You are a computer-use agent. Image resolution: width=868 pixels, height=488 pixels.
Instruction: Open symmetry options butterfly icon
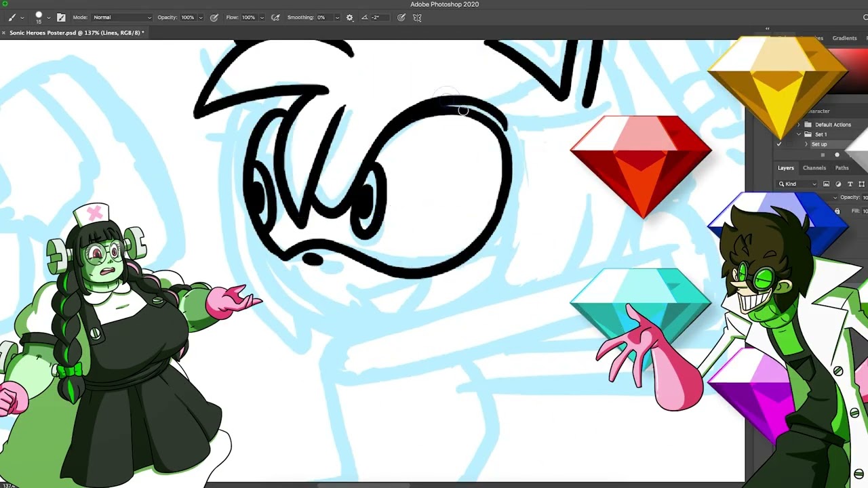417,18
